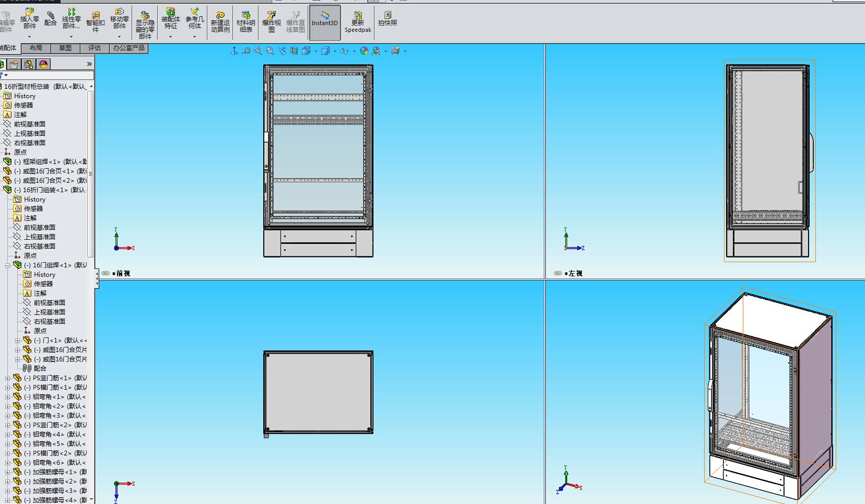Click the feature tree filter funnel

click(3, 76)
